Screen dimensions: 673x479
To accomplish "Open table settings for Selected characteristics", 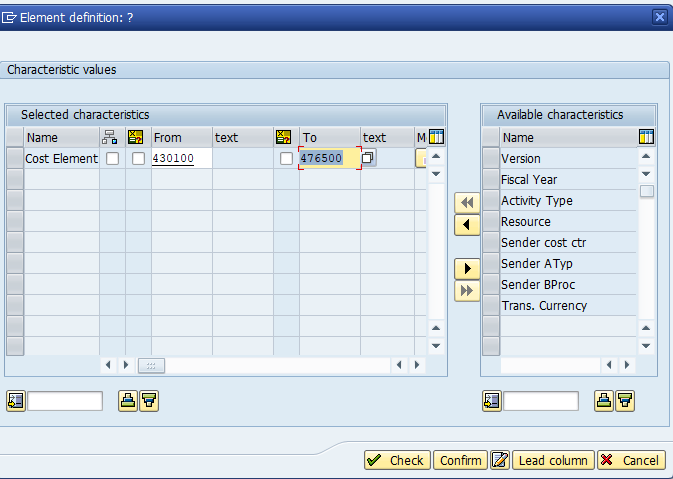I will 436,137.
